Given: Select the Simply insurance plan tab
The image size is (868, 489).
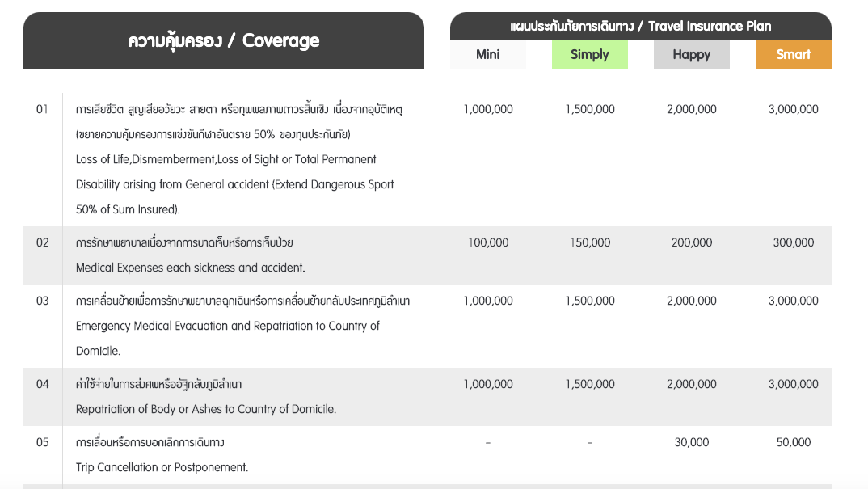Looking at the screenshot, I should pos(589,54).
